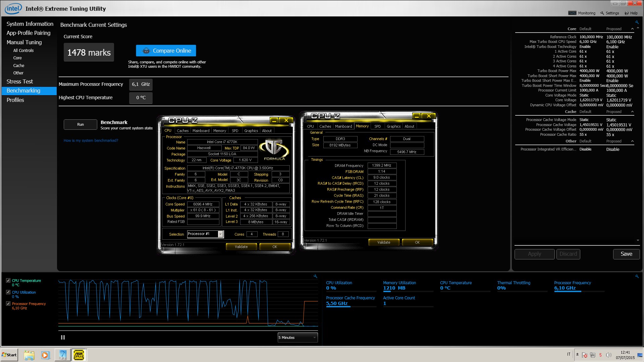Open the Manual Tuning section
Image resolution: width=644 pixels, height=362 pixels.
pos(24,42)
